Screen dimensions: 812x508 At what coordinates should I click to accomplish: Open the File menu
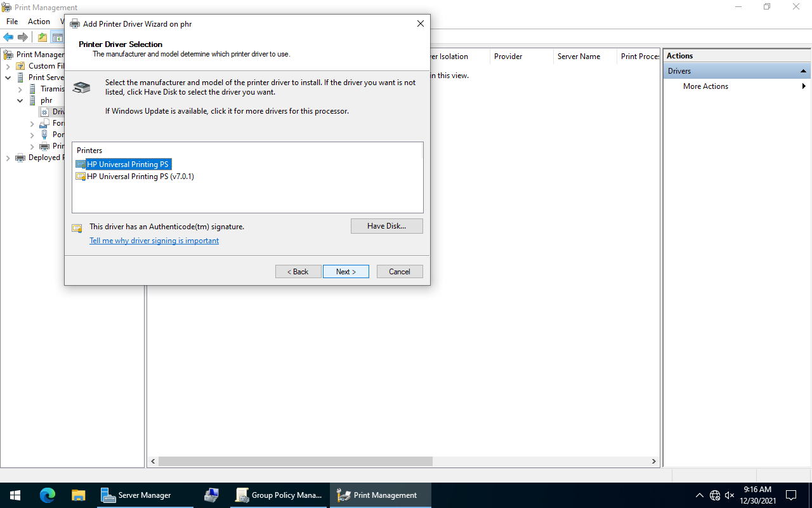pos(12,22)
